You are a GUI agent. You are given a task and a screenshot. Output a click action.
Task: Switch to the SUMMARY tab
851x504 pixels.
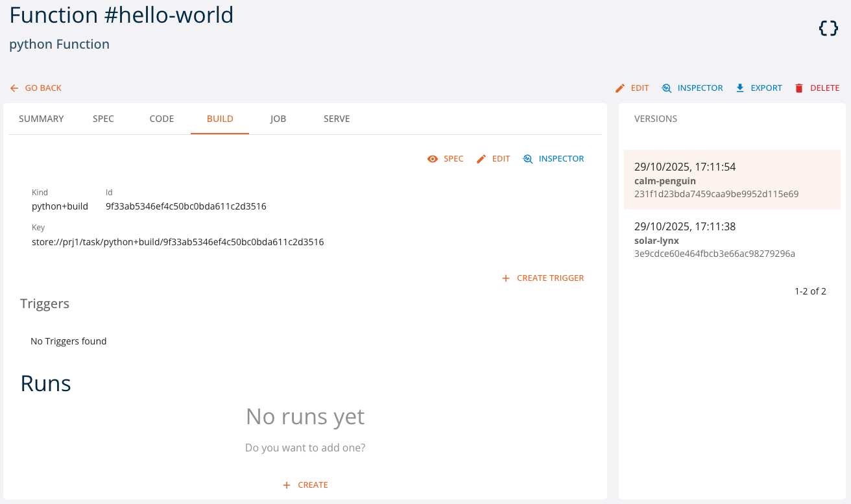41,119
